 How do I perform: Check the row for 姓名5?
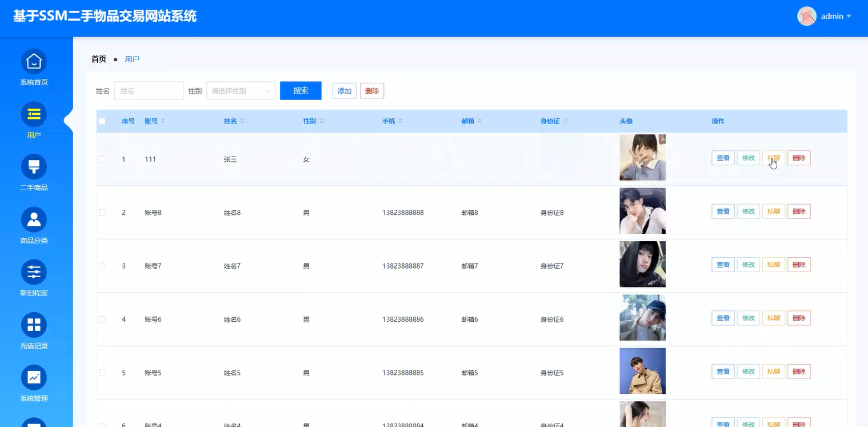click(102, 373)
